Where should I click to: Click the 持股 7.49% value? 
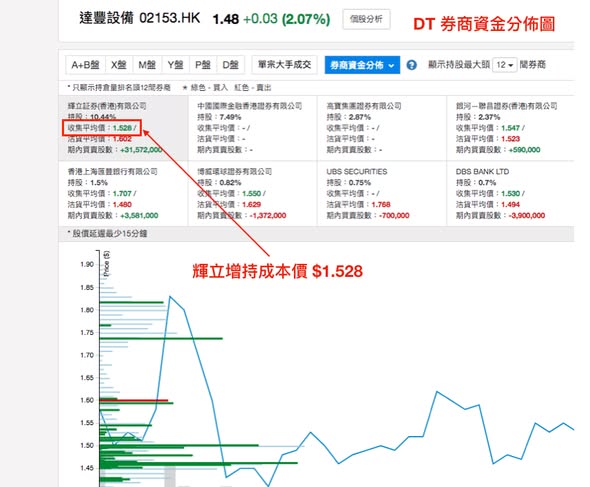tap(230, 117)
